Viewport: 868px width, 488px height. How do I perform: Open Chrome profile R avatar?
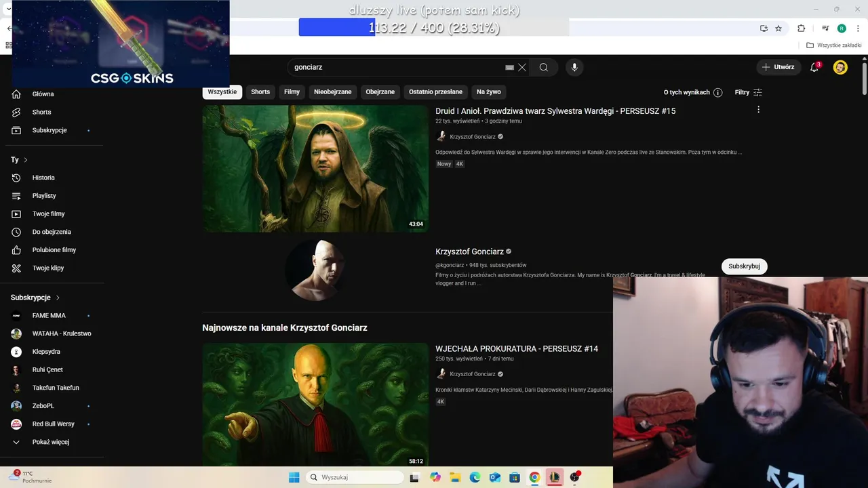[x=842, y=28]
